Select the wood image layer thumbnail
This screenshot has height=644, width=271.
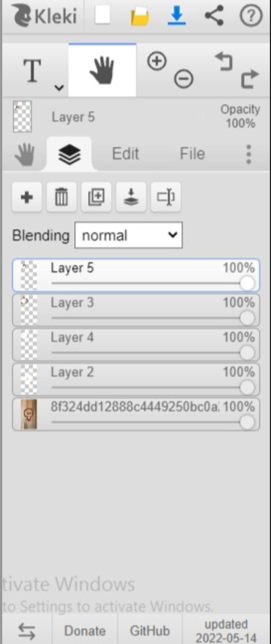click(29, 414)
